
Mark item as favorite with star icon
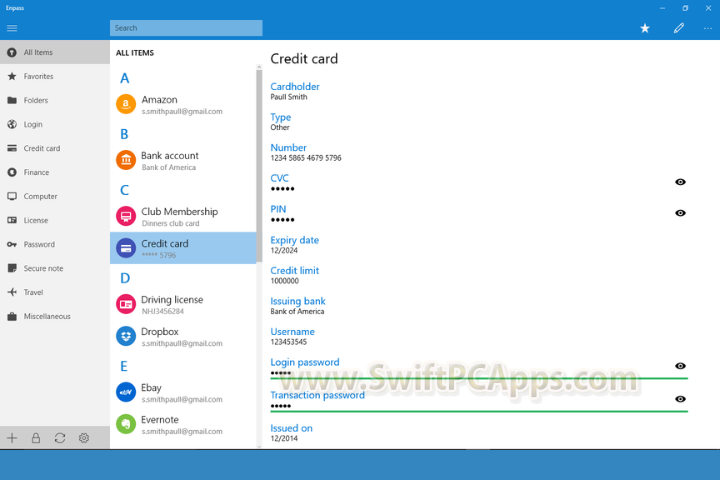(645, 28)
